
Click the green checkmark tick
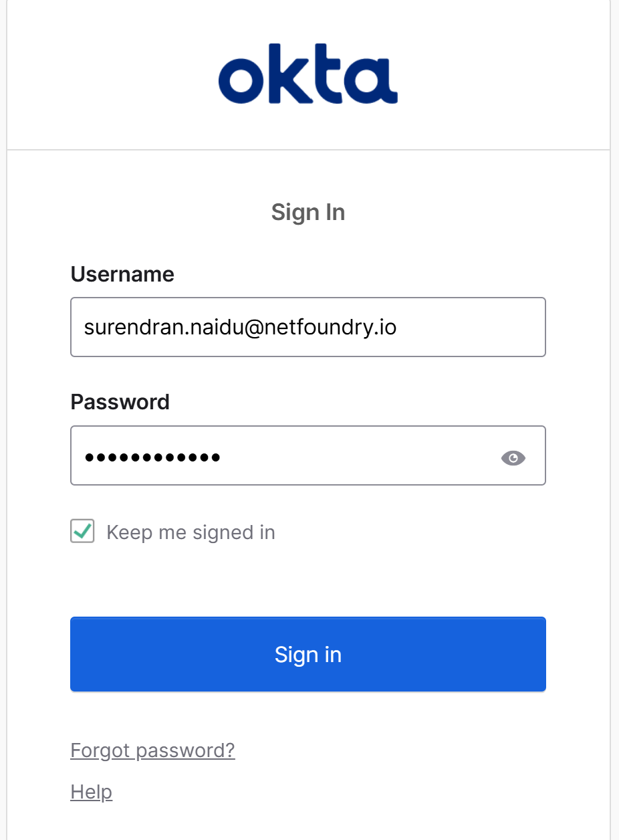[82, 531]
